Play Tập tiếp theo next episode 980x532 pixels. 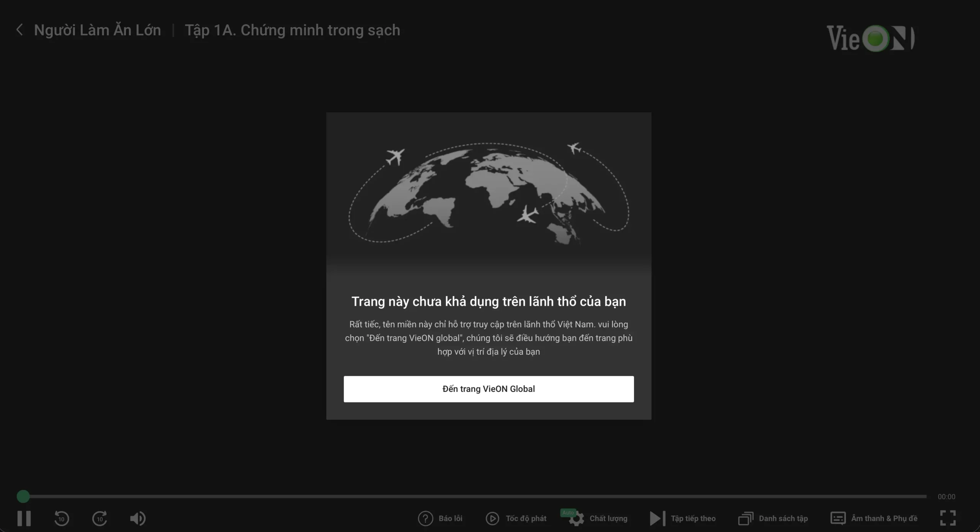[x=683, y=518]
